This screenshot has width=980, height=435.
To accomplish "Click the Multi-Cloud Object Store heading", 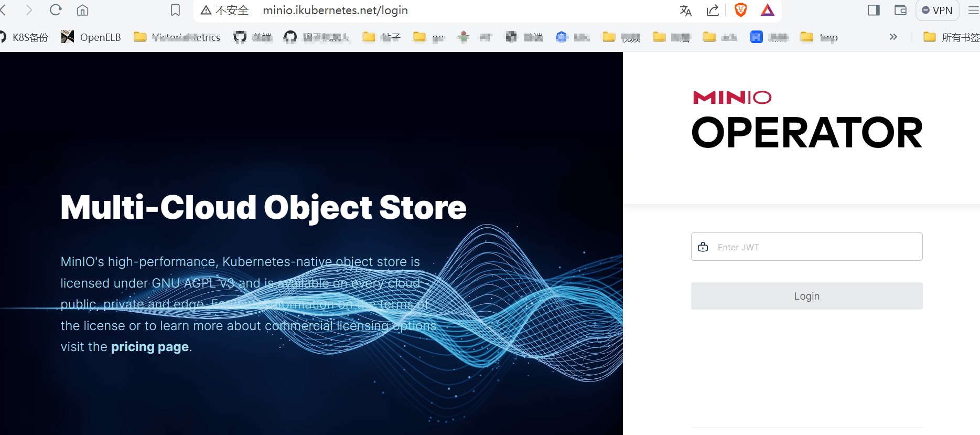I will point(263,208).
